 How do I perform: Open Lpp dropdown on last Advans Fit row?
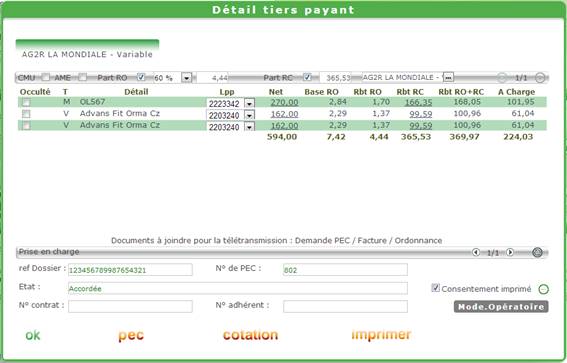tap(249, 127)
